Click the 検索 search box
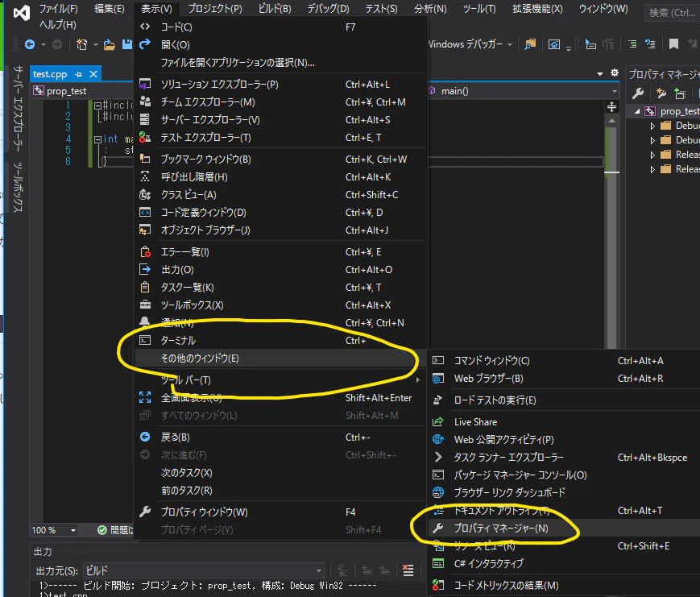The image size is (700, 597). point(673,13)
